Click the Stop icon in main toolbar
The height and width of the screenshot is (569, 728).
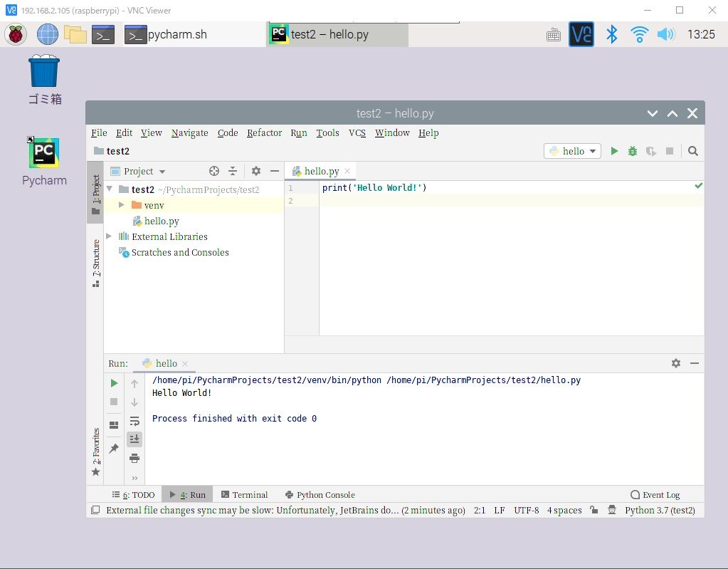point(670,151)
